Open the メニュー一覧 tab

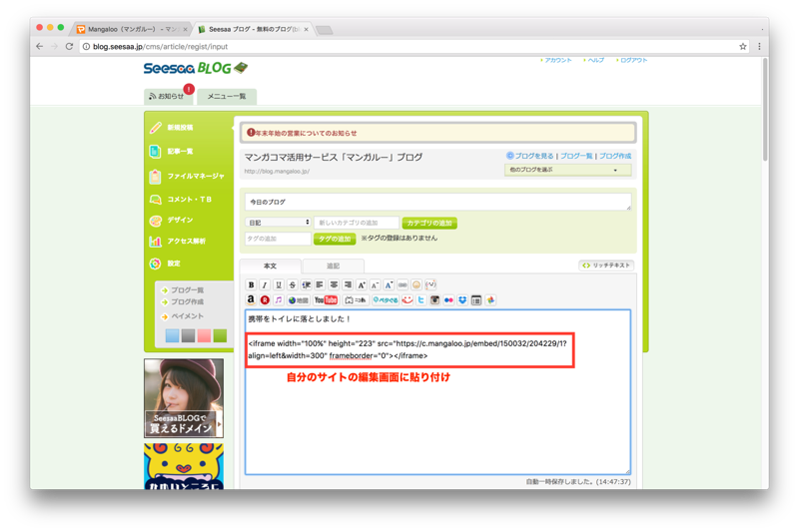(227, 96)
